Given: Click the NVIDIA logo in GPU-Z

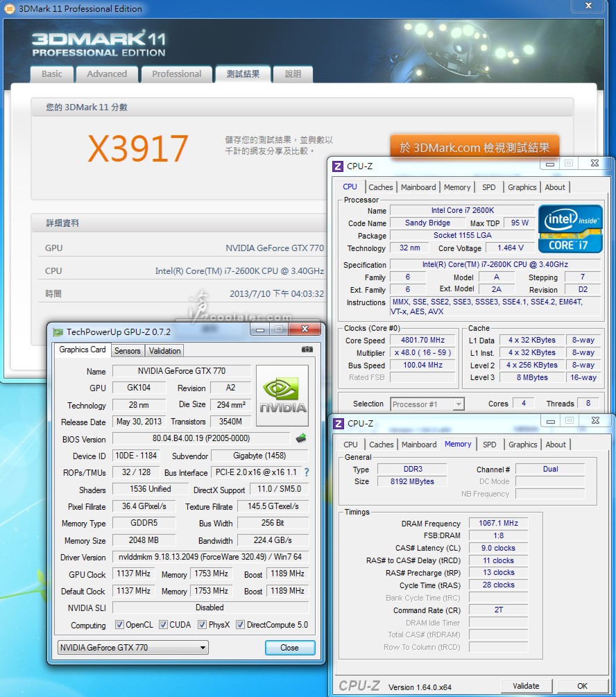Looking at the screenshot, I should tap(282, 395).
